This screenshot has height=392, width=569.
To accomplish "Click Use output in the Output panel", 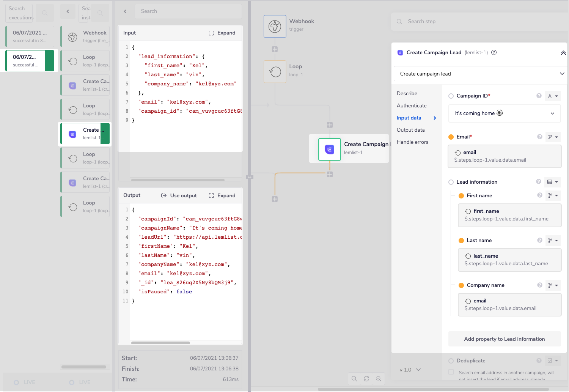I will coord(179,195).
